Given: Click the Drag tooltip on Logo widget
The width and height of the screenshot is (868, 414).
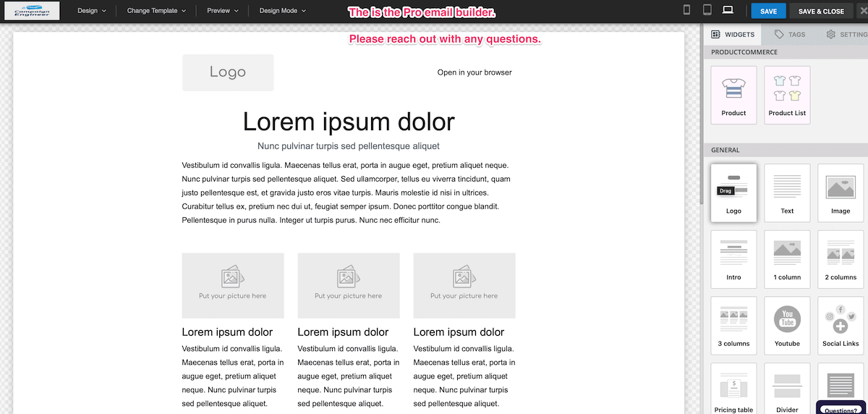Looking at the screenshot, I should point(726,191).
